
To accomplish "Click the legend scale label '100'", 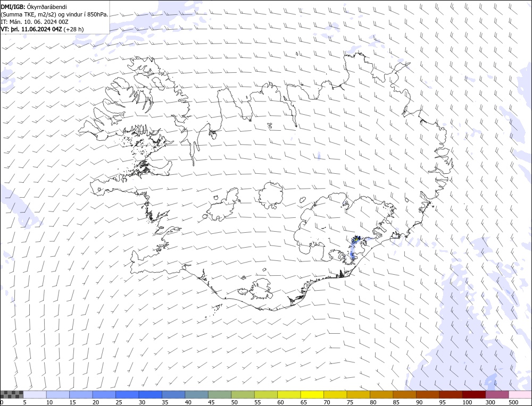I will click(x=467, y=402).
